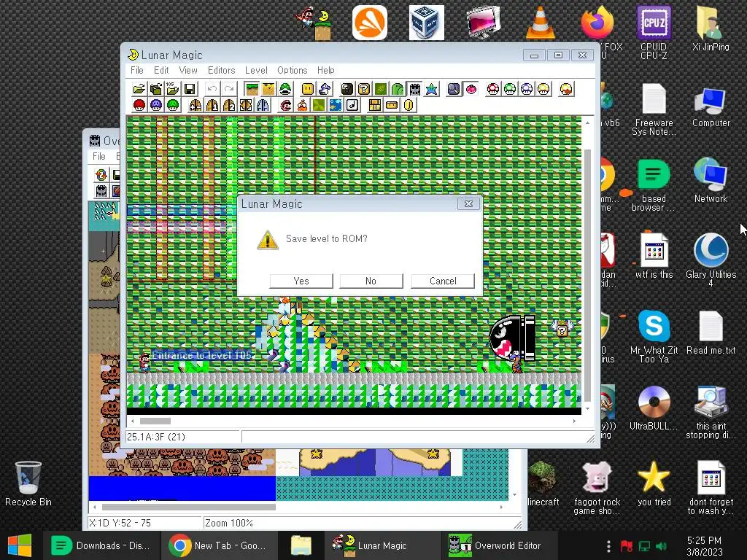Click the music note toolbar icon
Image resolution: width=747 pixels, height=560 pixels.
click(x=352, y=105)
